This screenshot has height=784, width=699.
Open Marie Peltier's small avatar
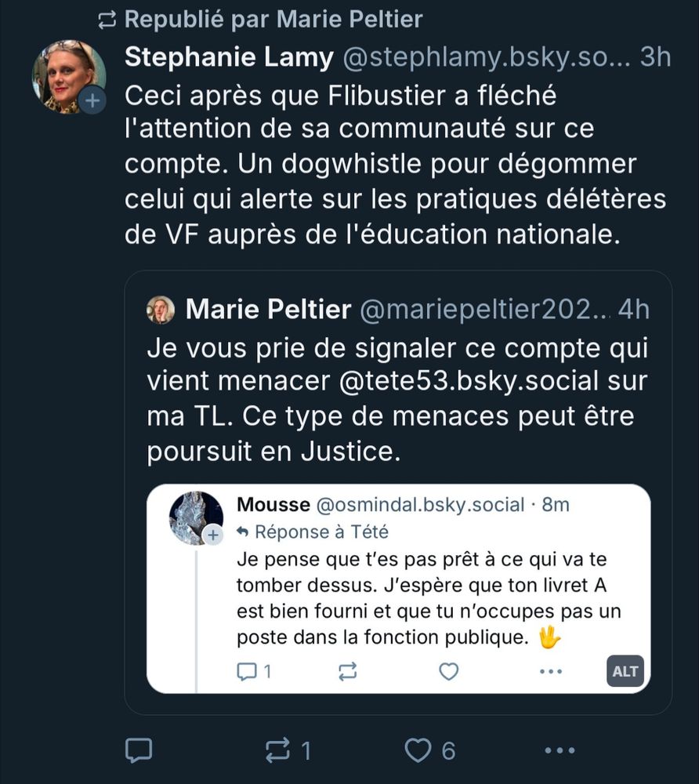coord(161,310)
